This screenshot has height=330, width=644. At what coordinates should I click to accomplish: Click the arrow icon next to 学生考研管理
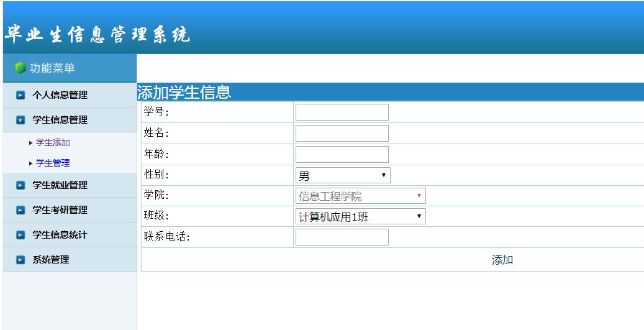click(x=20, y=210)
